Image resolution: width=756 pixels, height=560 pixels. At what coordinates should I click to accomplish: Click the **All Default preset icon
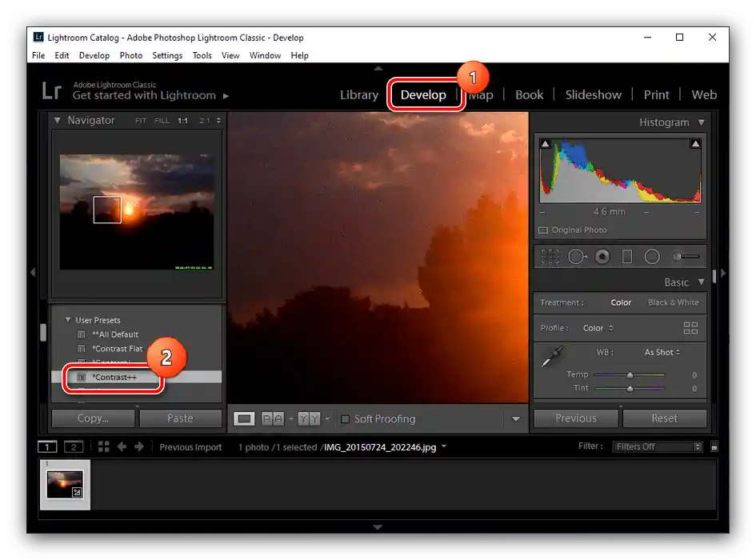tap(81, 334)
